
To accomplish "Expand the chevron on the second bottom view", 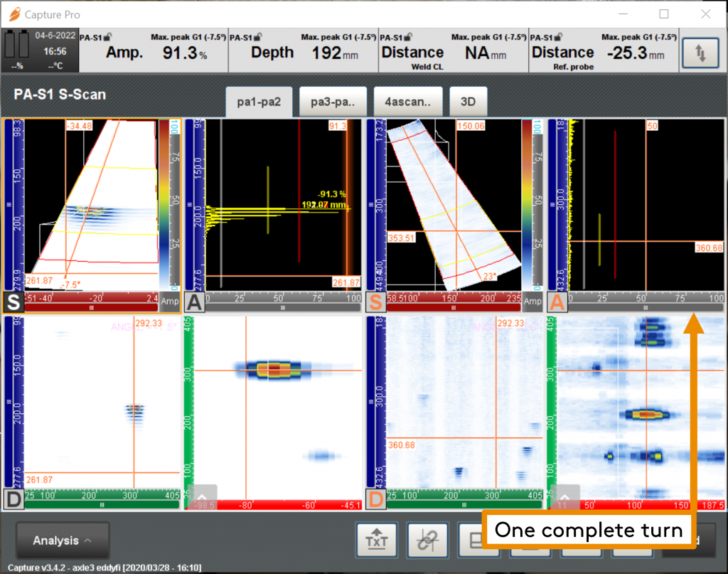I will [x=202, y=496].
